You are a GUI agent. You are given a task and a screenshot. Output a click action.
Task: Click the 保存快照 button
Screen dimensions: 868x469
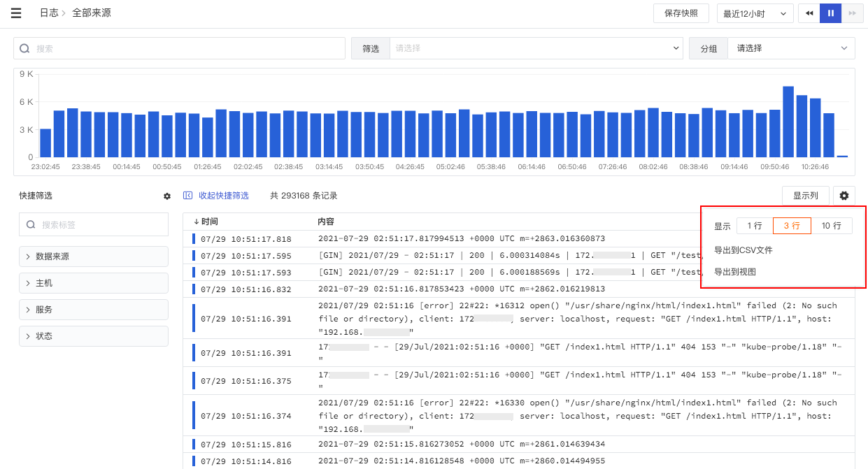(x=681, y=13)
